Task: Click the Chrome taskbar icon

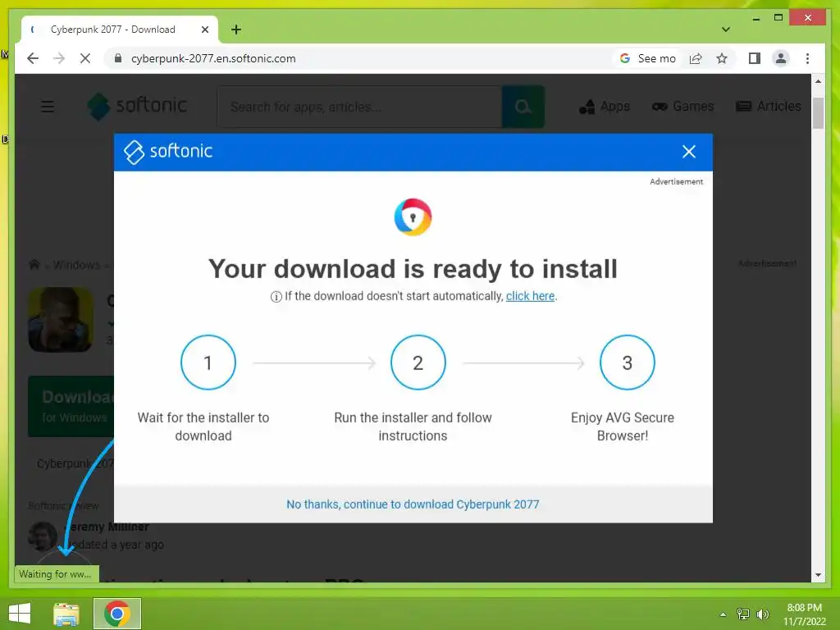Action: 116,614
